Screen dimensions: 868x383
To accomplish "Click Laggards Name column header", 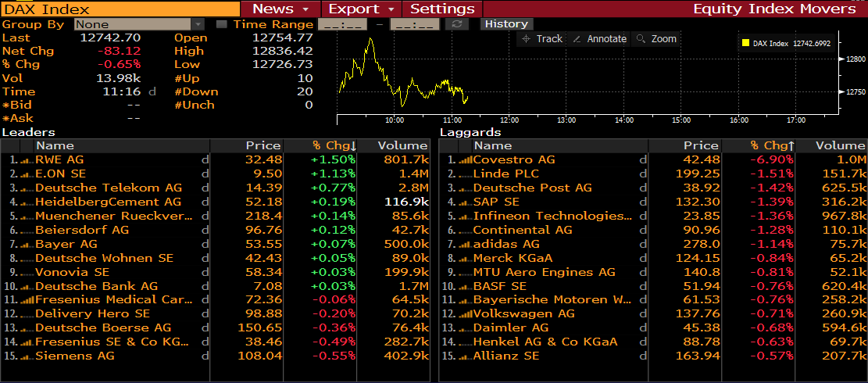I will point(560,145).
